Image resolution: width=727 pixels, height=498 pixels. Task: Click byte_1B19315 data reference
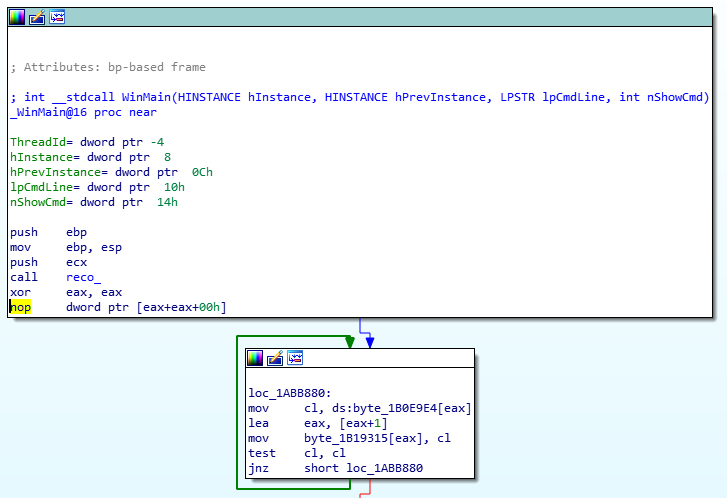pos(346,438)
